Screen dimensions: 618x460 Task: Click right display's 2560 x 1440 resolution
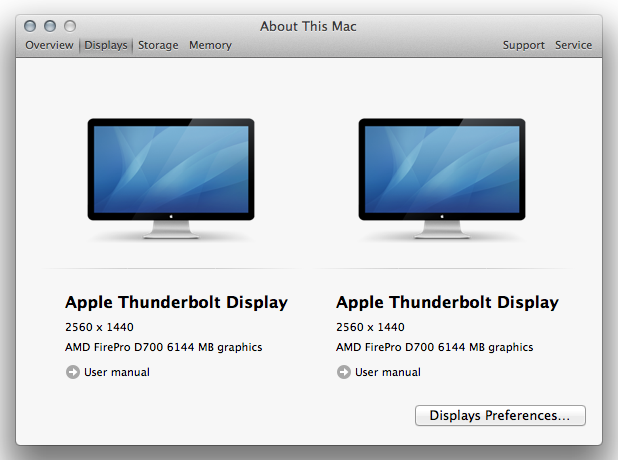tap(370, 327)
